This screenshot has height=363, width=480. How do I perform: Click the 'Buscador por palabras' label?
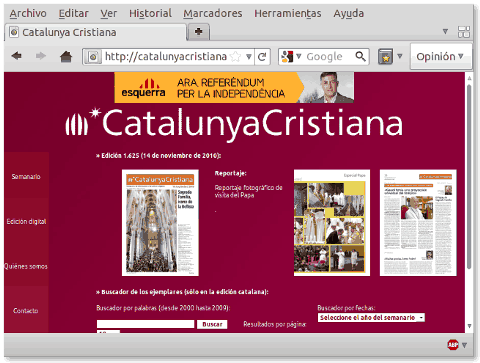[163, 308]
